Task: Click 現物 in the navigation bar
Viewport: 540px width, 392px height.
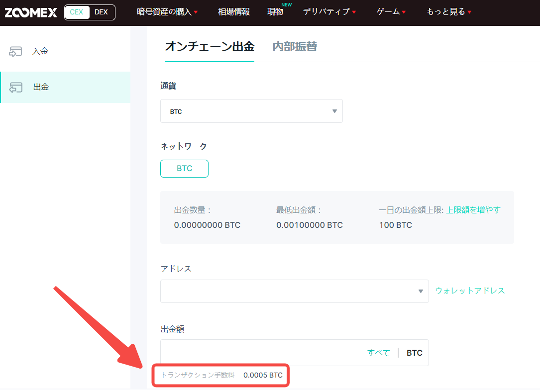Action: 275,11
